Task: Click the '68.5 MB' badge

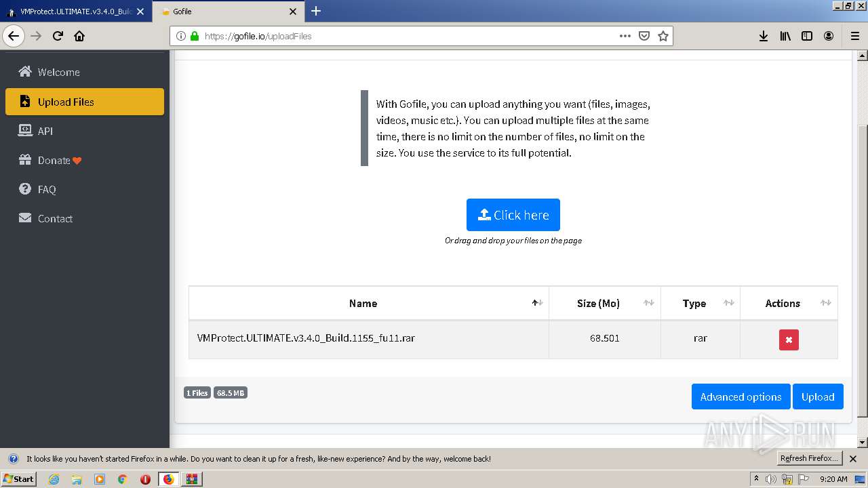Action: coord(231,392)
